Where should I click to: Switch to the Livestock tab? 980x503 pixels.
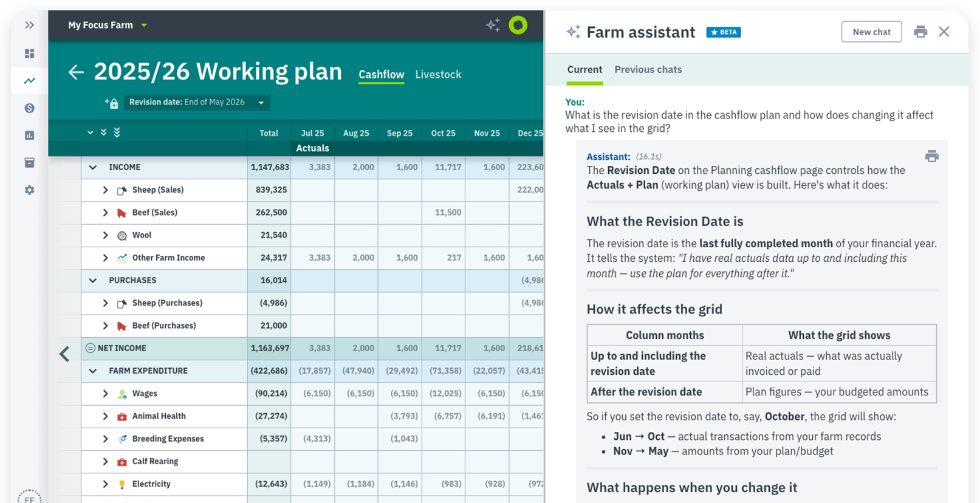pyautogui.click(x=438, y=75)
